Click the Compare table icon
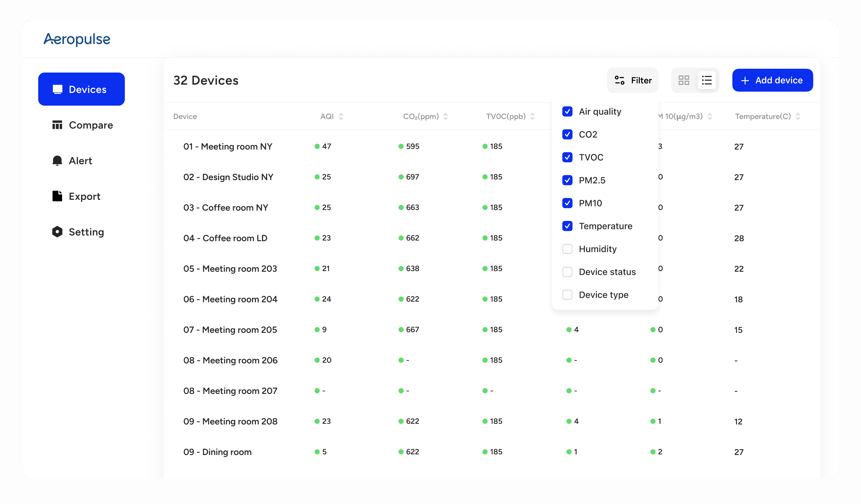The height and width of the screenshot is (504, 861). click(57, 125)
